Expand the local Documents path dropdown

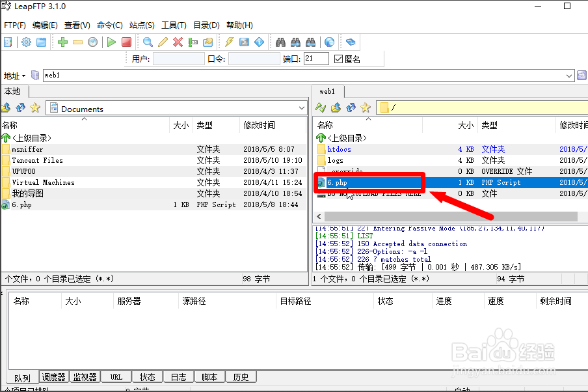click(x=301, y=109)
